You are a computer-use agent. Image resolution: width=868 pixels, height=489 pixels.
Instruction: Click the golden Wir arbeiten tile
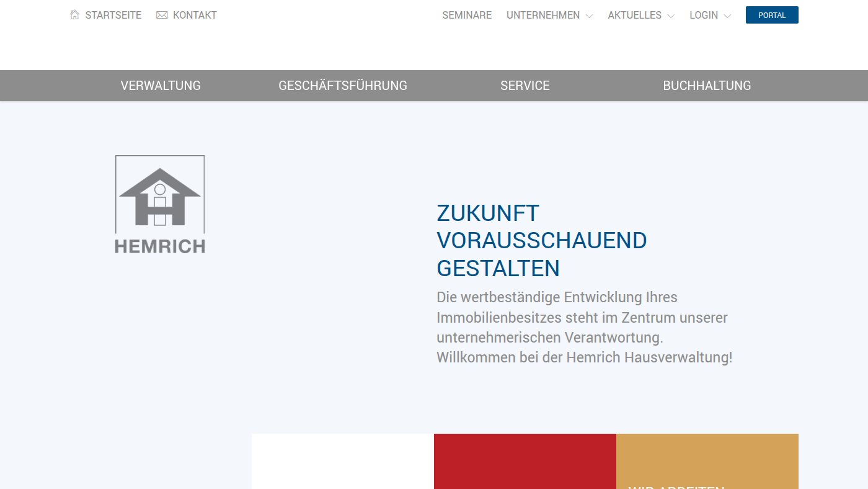tap(707, 461)
